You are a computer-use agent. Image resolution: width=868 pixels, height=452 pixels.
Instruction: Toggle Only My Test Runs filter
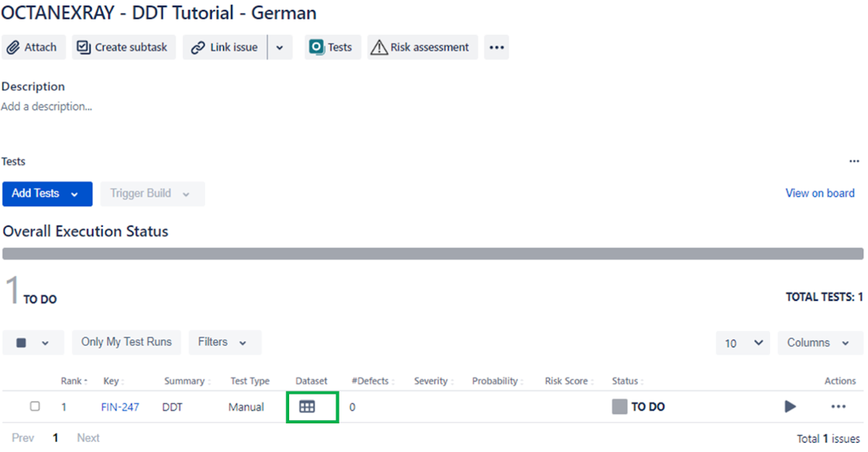[x=126, y=343]
